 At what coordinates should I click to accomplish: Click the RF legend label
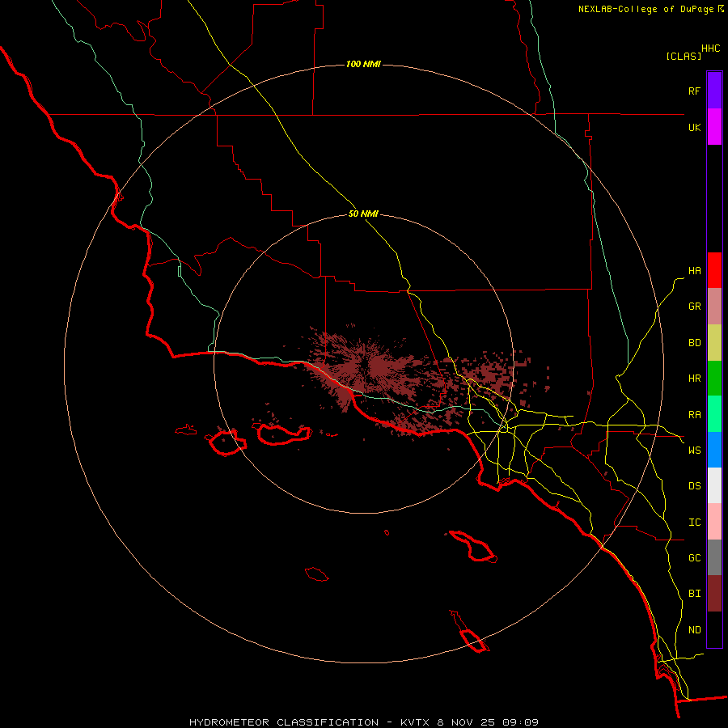pos(694,91)
